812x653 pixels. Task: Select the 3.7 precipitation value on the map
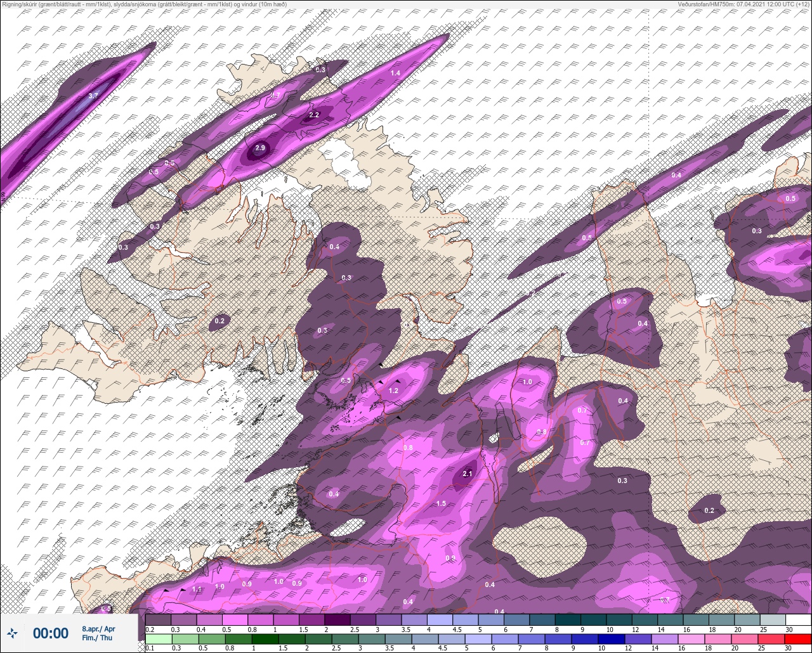click(93, 96)
